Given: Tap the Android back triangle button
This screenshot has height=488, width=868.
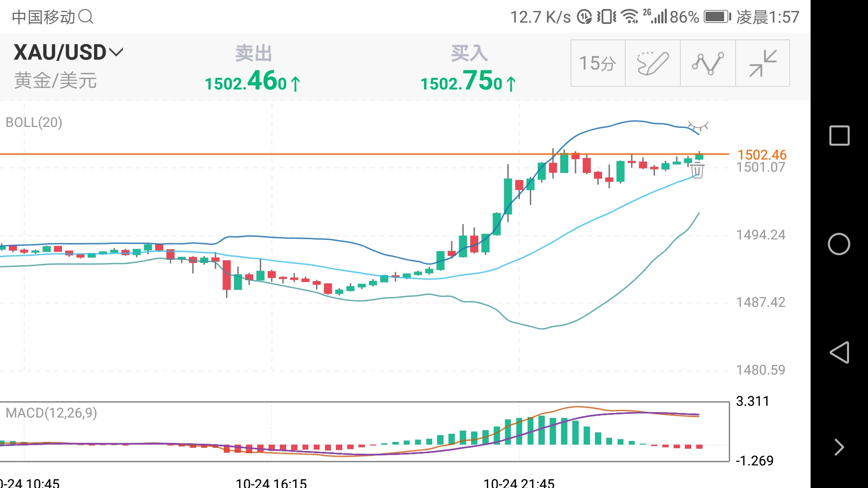Looking at the screenshot, I should (839, 352).
